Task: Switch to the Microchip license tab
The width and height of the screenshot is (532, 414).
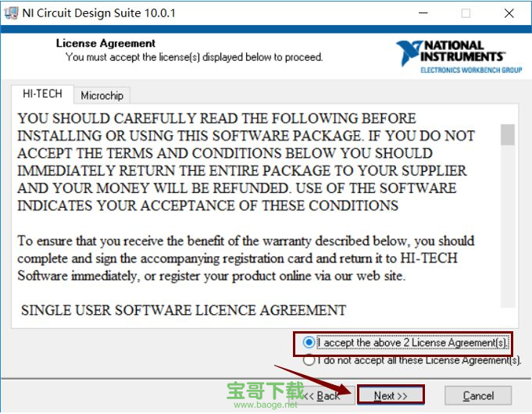Action: pyautogui.click(x=102, y=95)
